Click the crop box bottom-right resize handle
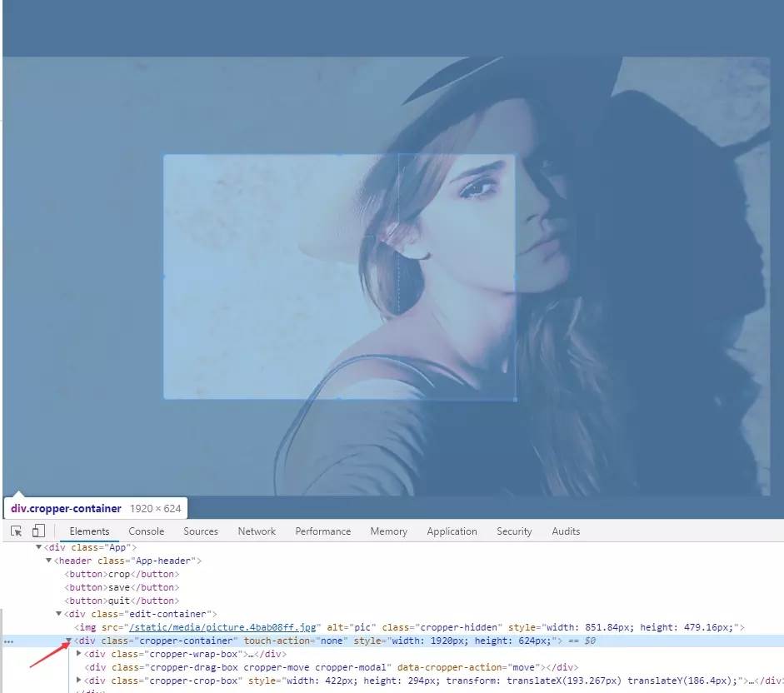The width and height of the screenshot is (784, 693). click(515, 399)
